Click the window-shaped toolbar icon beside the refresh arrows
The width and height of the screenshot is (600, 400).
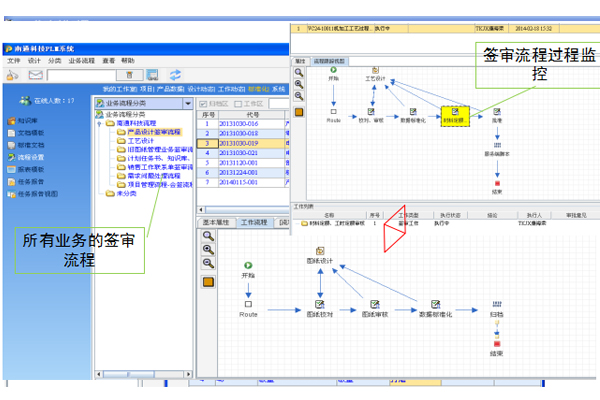(x=152, y=75)
